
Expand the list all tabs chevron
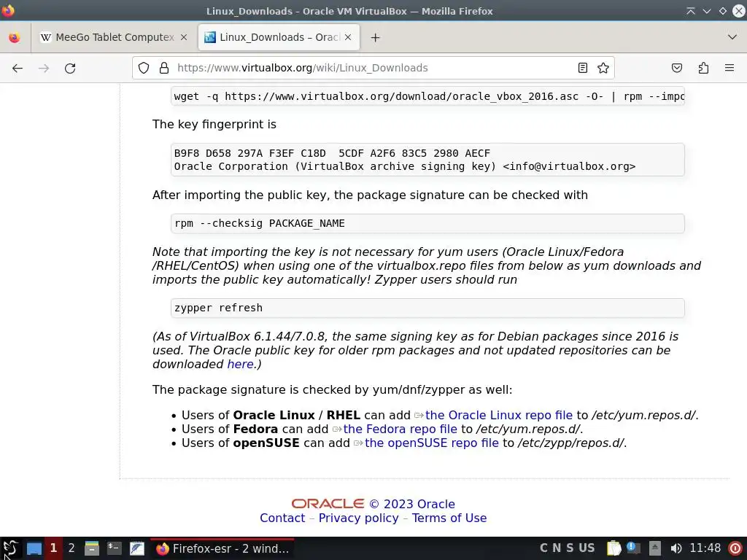coord(732,37)
